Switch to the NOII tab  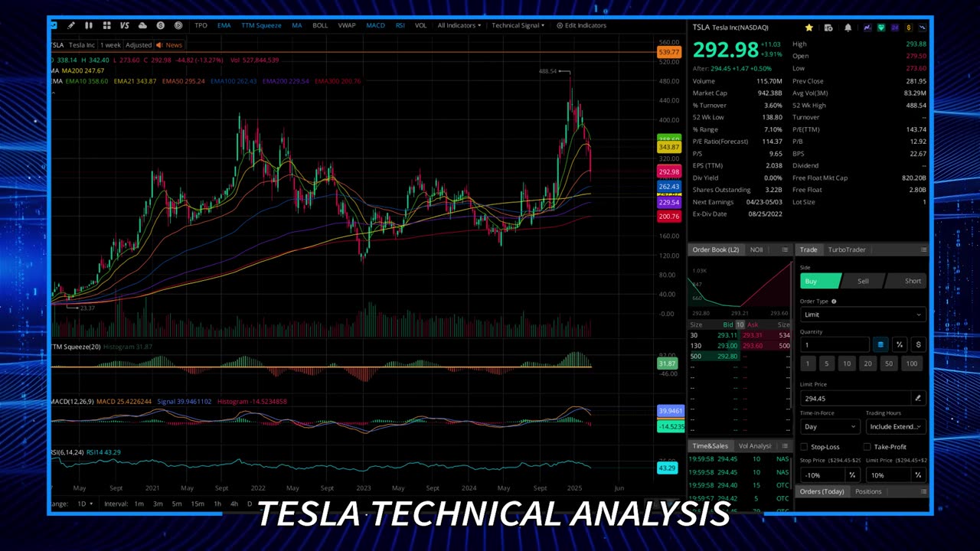756,249
